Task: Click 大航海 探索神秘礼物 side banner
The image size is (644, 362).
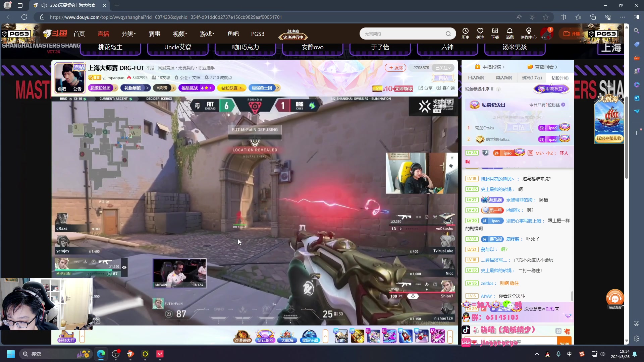Action: coord(609,120)
